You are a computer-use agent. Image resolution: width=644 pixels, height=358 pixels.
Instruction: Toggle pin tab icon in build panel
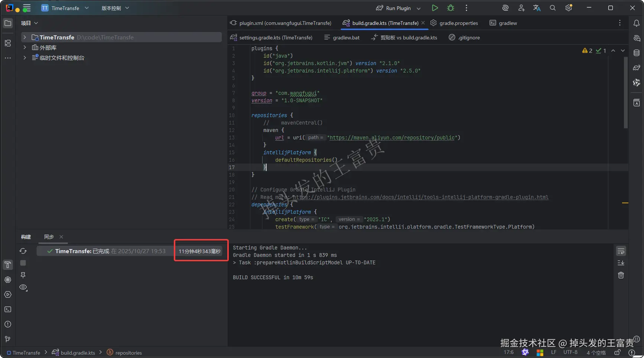(x=23, y=275)
